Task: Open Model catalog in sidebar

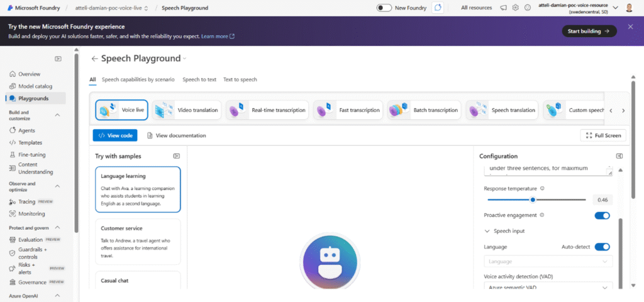Action: point(35,86)
